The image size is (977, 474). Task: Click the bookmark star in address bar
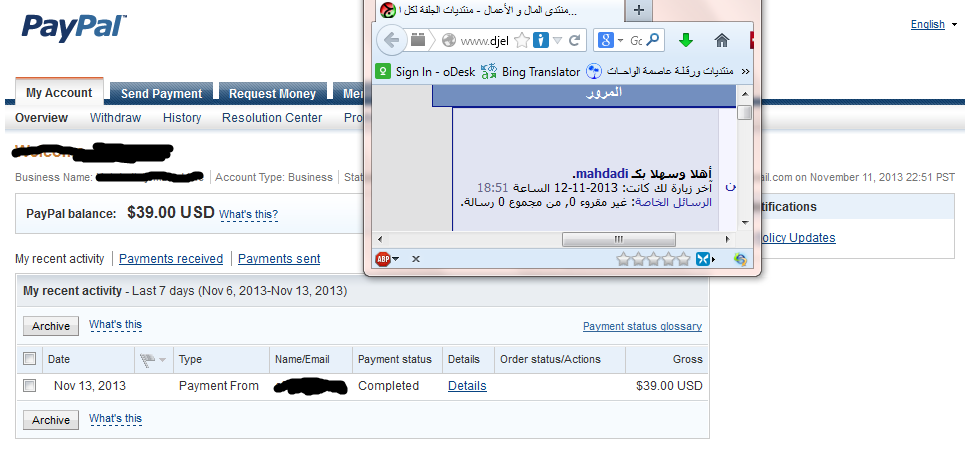[522, 41]
